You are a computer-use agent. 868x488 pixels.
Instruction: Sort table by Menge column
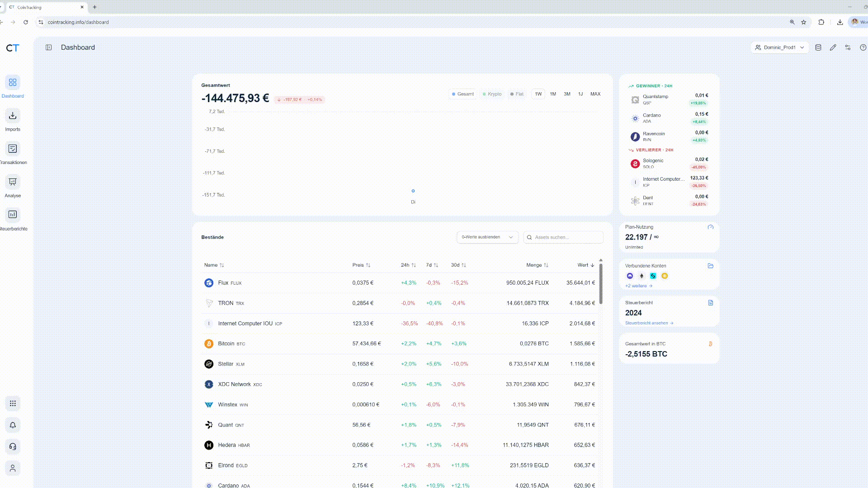click(537, 265)
